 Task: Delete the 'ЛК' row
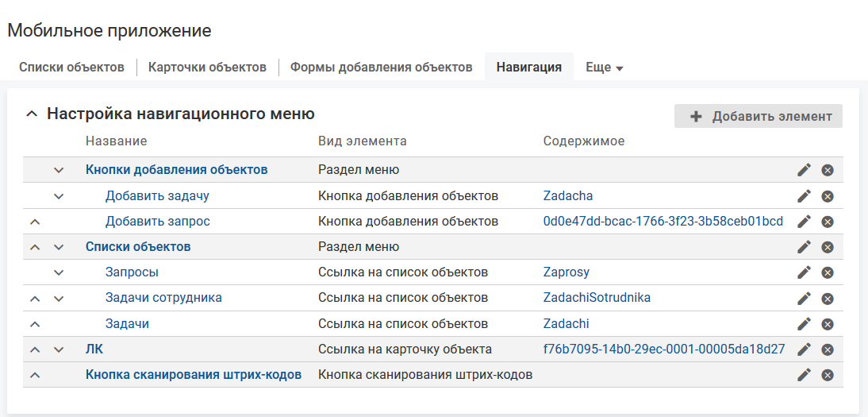click(827, 349)
